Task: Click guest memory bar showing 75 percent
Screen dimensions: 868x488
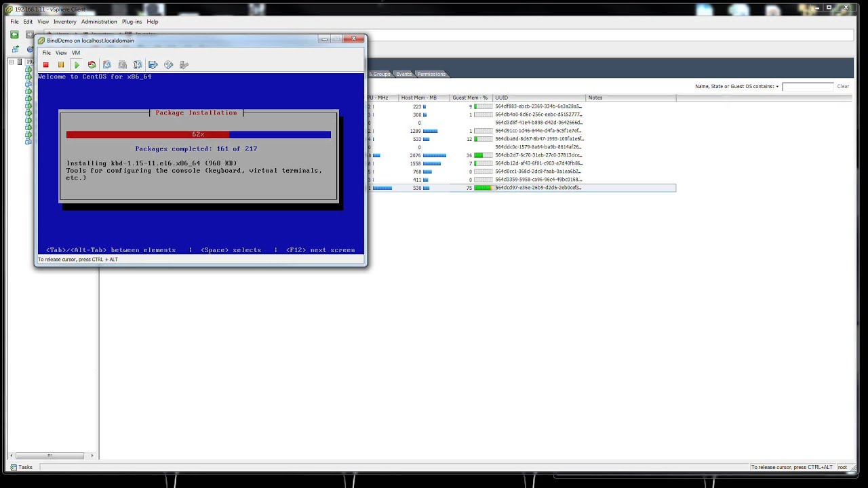Action: 483,188
